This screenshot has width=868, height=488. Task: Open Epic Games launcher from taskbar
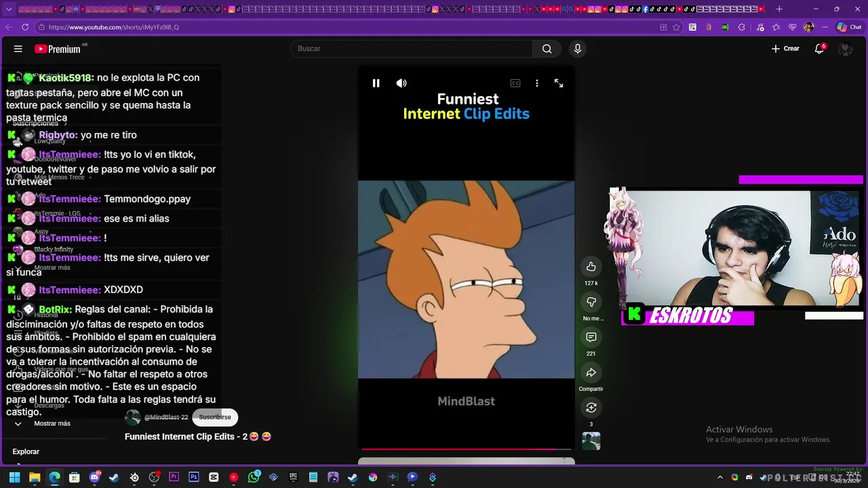tap(294, 478)
